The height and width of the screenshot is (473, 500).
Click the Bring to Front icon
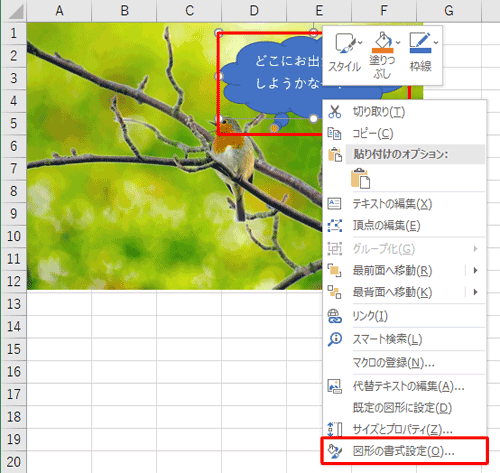pyautogui.click(x=334, y=270)
